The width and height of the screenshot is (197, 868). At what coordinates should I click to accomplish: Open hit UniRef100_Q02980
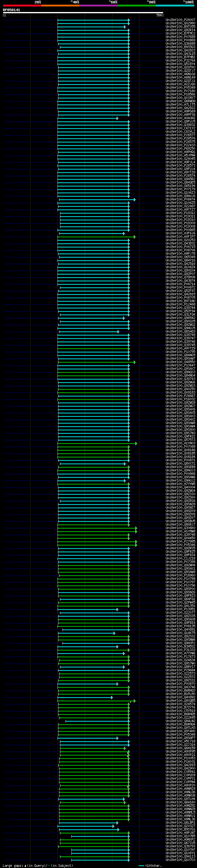(x=180, y=23)
